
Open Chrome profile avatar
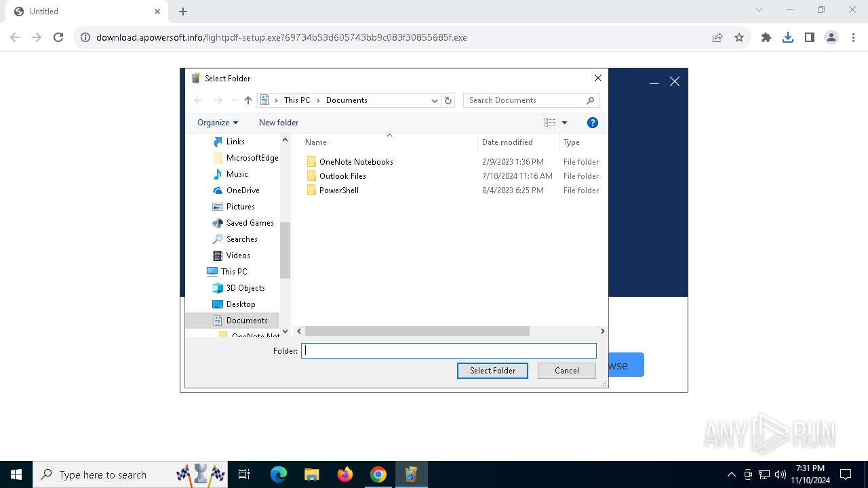tap(831, 38)
